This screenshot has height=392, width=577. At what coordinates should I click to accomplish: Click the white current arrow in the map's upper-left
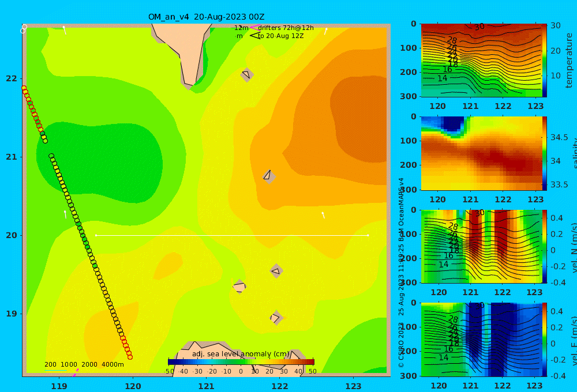(65, 30)
